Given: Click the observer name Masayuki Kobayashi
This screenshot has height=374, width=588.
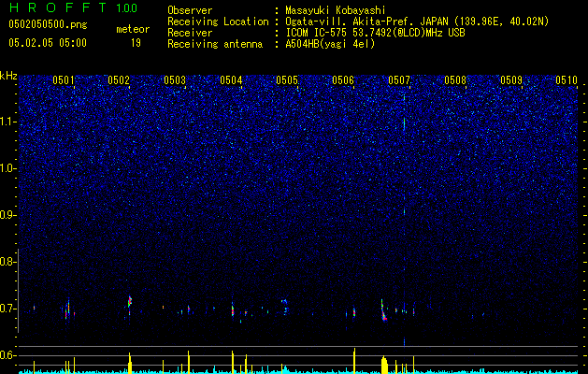Looking at the screenshot, I should coord(336,11).
